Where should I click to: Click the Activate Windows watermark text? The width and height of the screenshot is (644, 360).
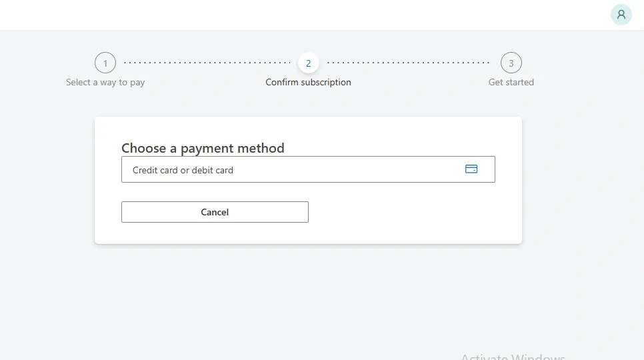click(x=513, y=356)
